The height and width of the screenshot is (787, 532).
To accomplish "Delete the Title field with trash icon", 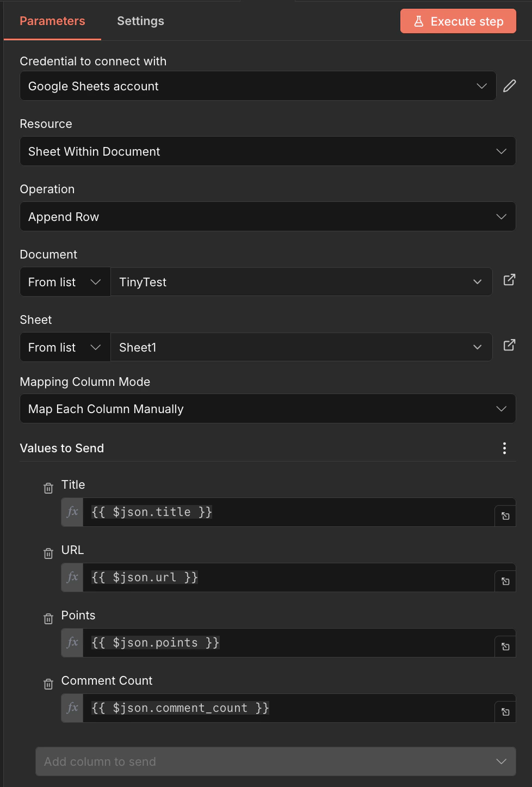I will [48, 488].
